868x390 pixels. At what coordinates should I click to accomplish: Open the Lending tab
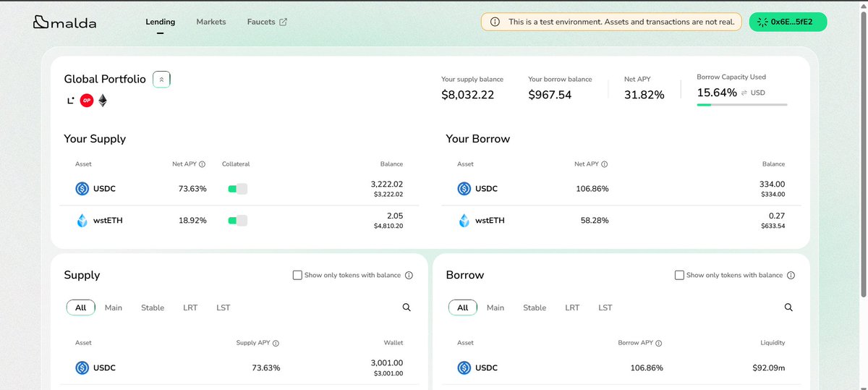coord(160,22)
